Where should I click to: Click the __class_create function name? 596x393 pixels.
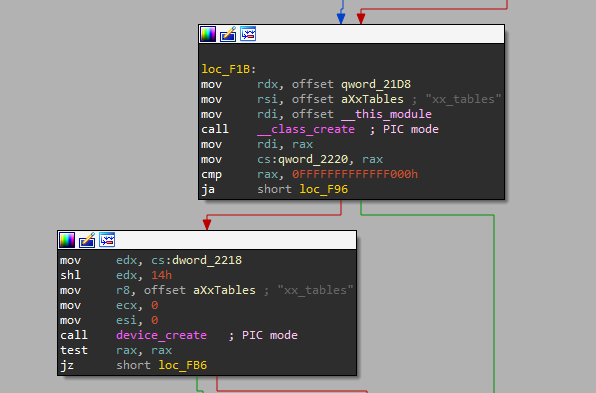(306, 129)
